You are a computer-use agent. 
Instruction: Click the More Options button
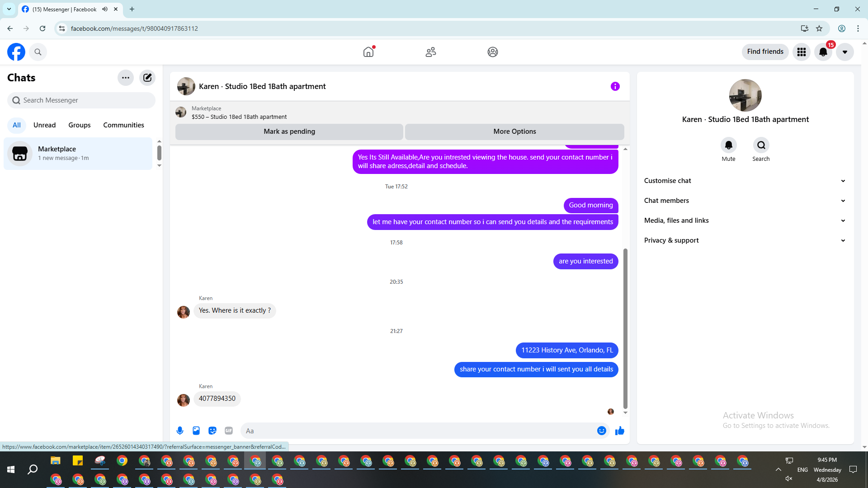pos(514,131)
